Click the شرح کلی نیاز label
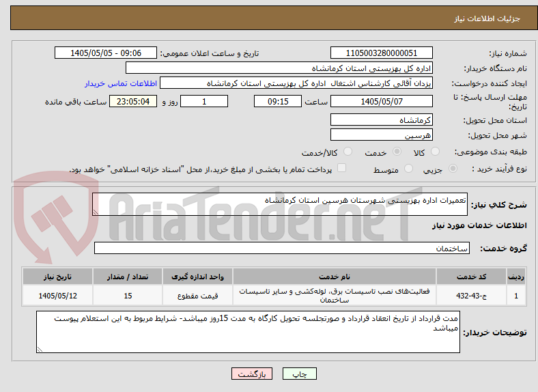 (499, 205)
